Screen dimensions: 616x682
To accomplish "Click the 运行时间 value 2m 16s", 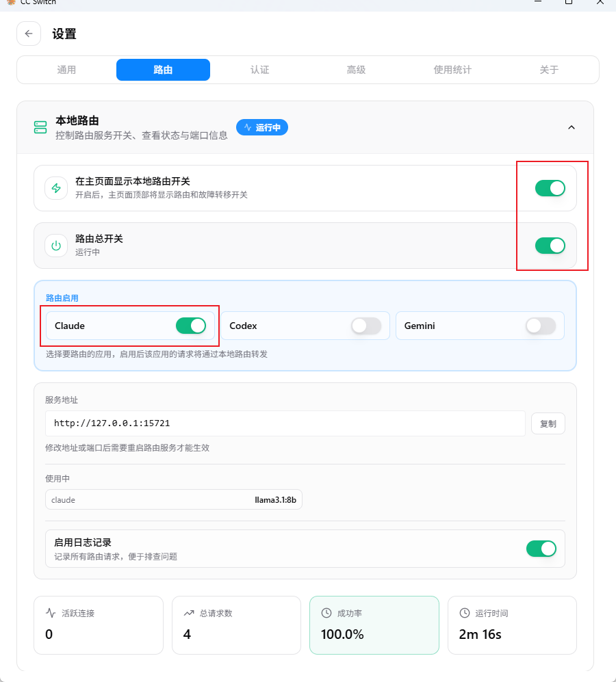I will 480,634.
